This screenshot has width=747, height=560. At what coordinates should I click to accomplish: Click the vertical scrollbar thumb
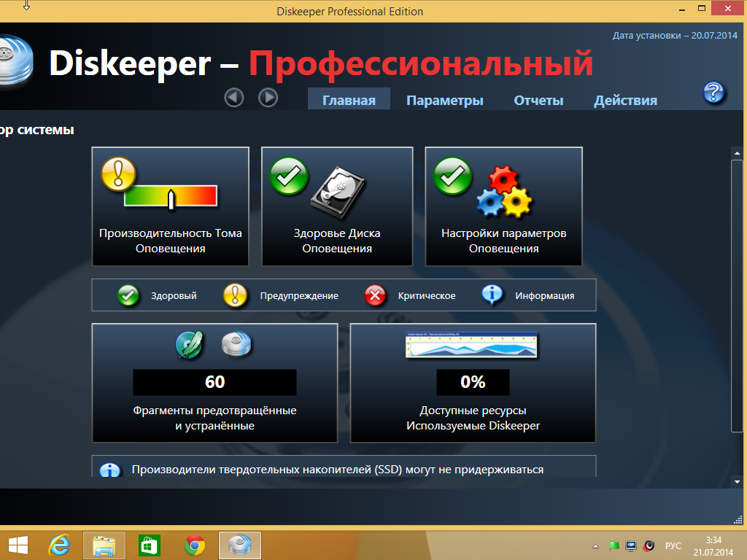(737, 296)
